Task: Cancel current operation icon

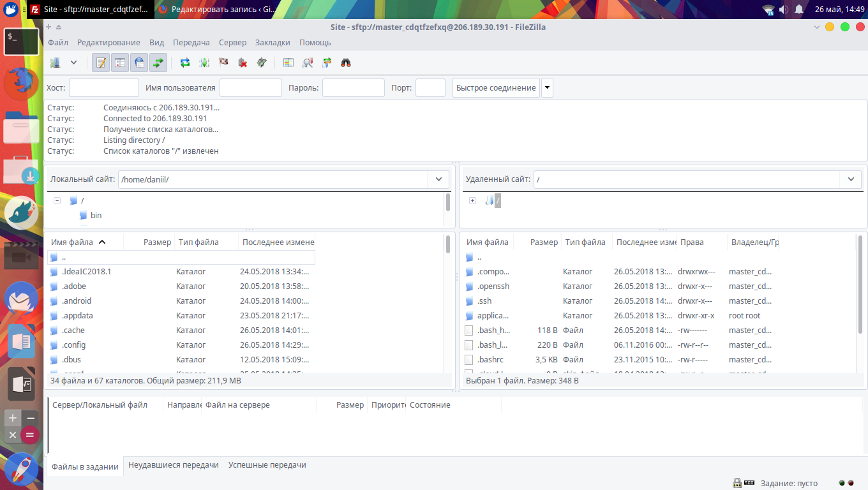Action: click(223, 63)
